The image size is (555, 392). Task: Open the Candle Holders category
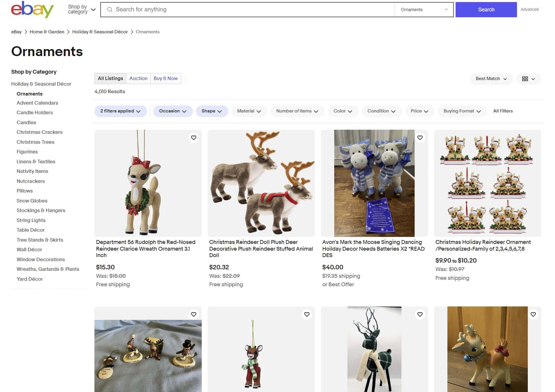35,113
